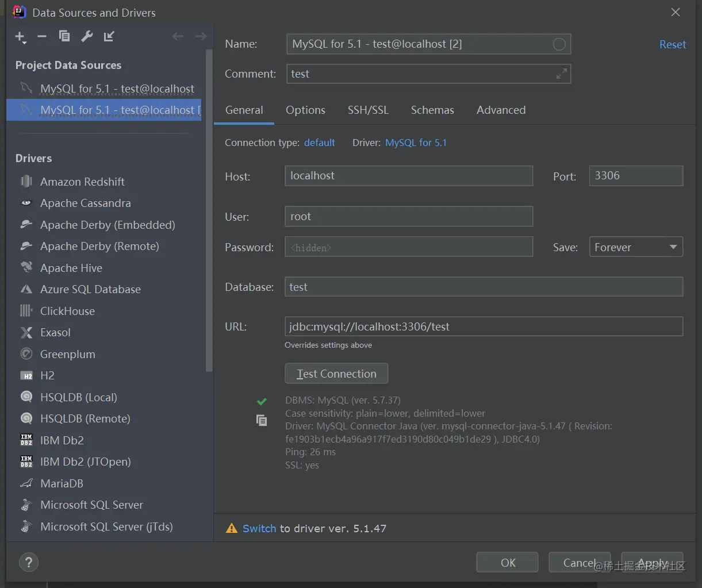Focus the hidden Password field
This screenshot has width=702, height=588.
pyautogui.click(x=409, y=247)
